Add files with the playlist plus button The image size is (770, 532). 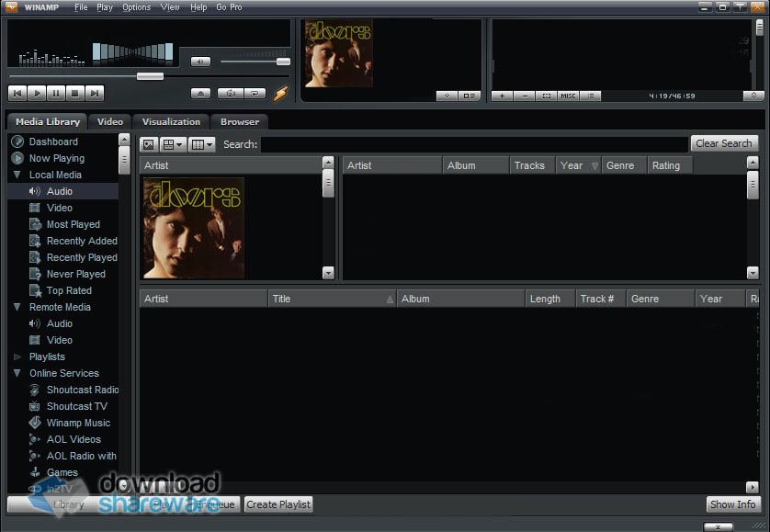[502, 96]
